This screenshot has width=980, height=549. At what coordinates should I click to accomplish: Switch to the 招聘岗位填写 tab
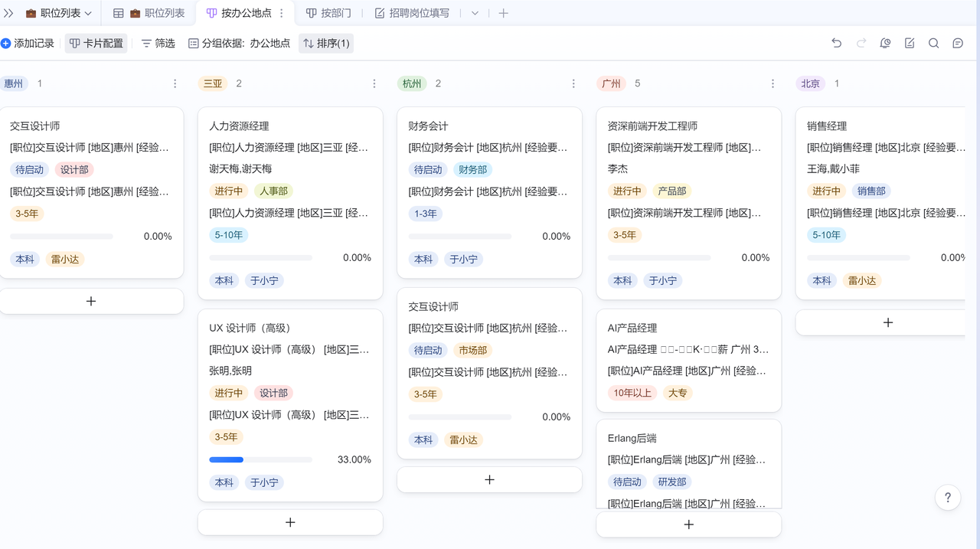[412, 13]
